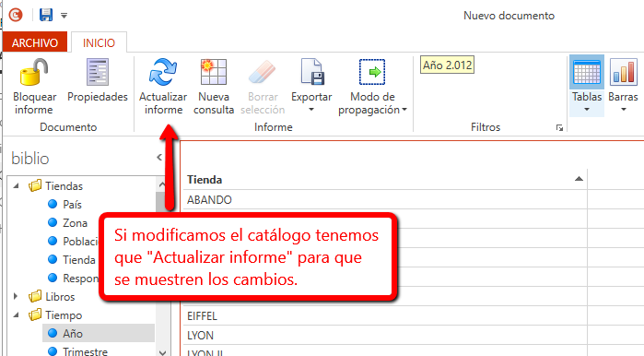Select the EIFFEL table row

pos(385,315)
